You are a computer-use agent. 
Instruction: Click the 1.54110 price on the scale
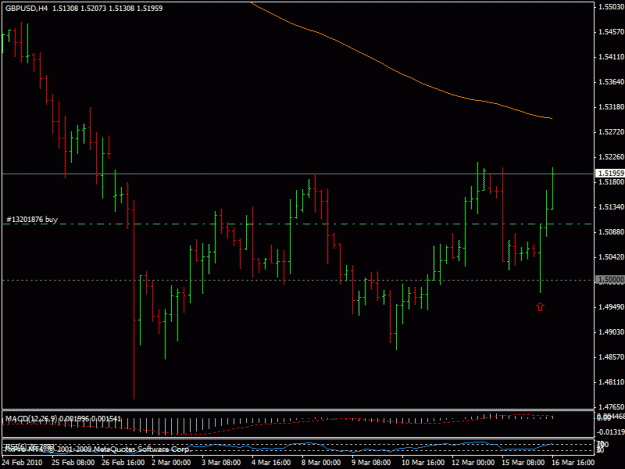(x=611, y=57)
